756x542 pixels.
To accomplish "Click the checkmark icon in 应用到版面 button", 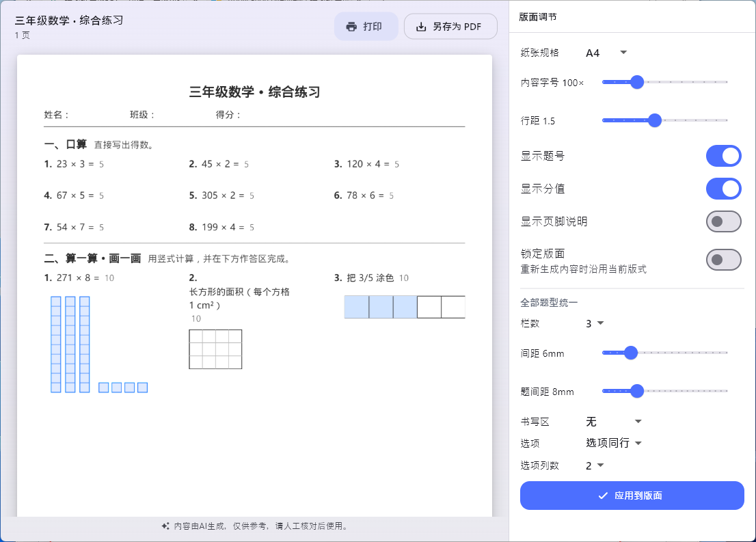I will (x=603, y=496).
